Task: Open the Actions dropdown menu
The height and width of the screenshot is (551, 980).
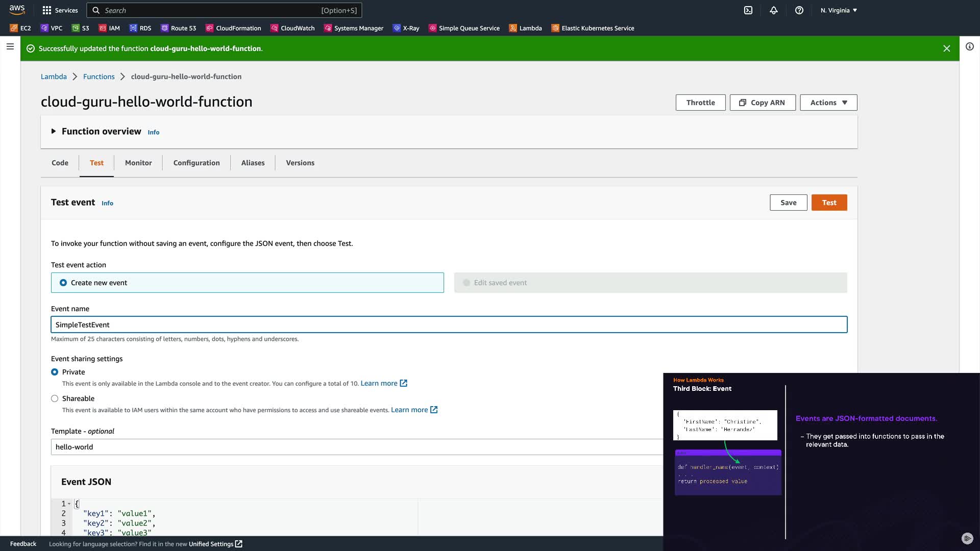Action: [828, 103]
